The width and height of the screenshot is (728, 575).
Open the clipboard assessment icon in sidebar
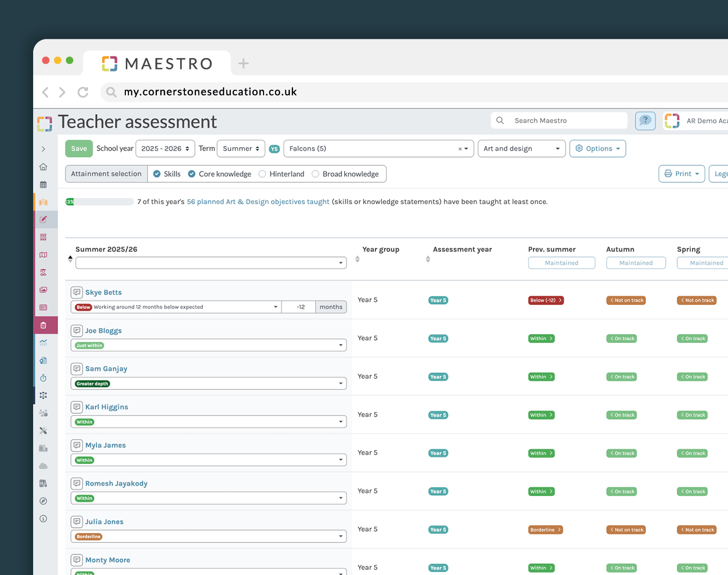[x=43, y=325]
